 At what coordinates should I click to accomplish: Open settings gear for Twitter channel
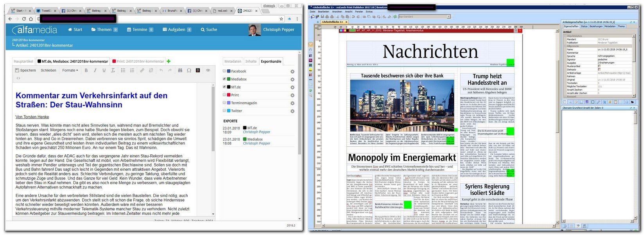[292, 111]
